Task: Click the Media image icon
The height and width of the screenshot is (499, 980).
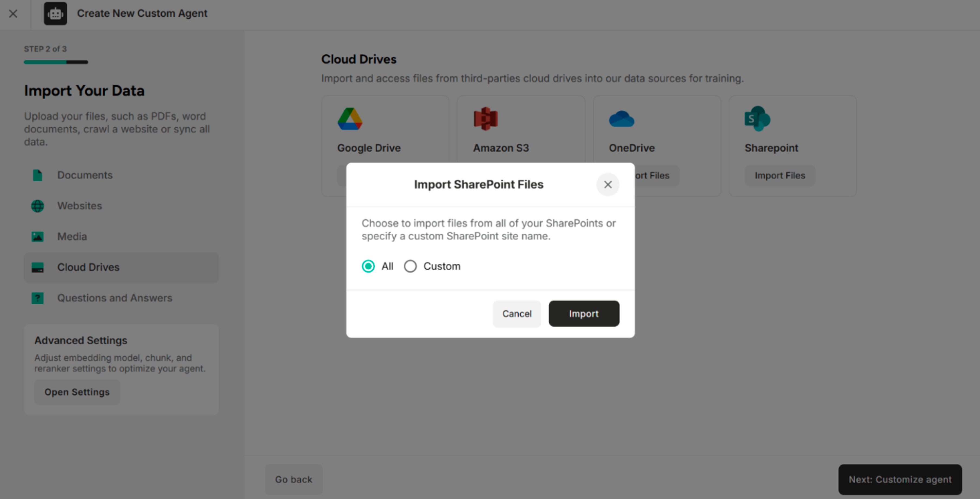Action: pos(38,236)
